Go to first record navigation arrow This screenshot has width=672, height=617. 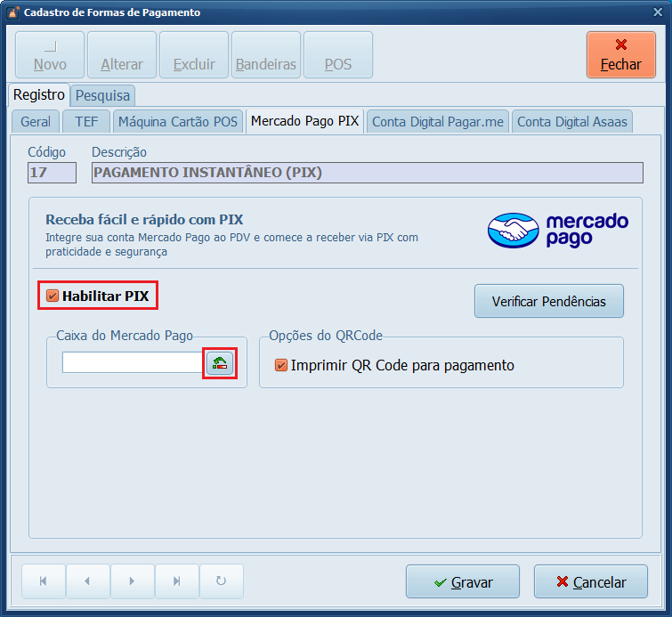(x=43, y=581)
